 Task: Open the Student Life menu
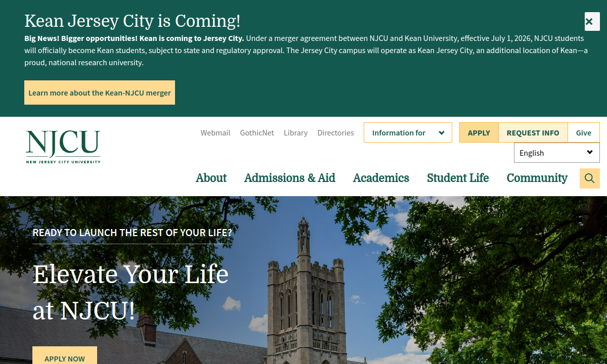(458, 178)
